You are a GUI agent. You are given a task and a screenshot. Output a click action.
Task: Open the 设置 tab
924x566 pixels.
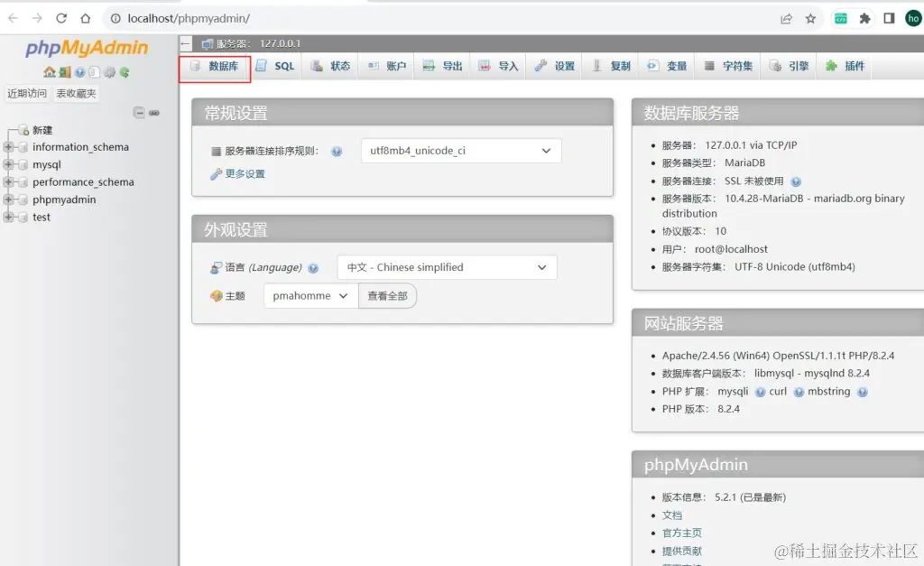coord(555,66)
